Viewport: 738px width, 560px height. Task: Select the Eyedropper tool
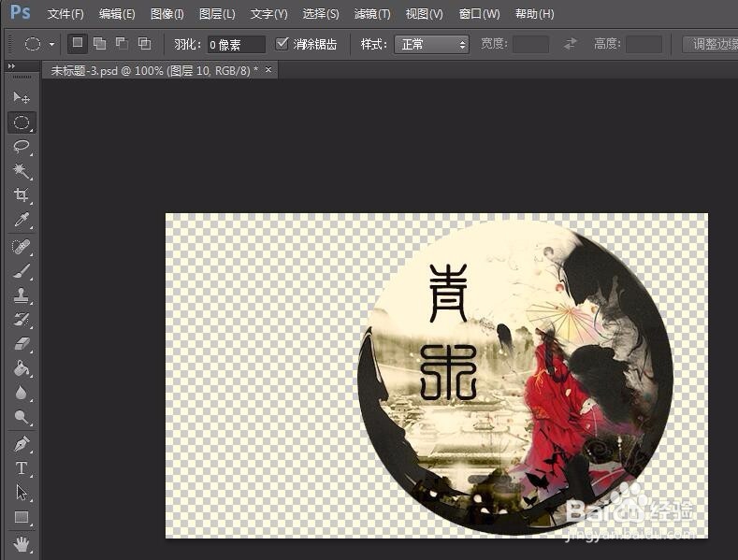click(22, 219)
